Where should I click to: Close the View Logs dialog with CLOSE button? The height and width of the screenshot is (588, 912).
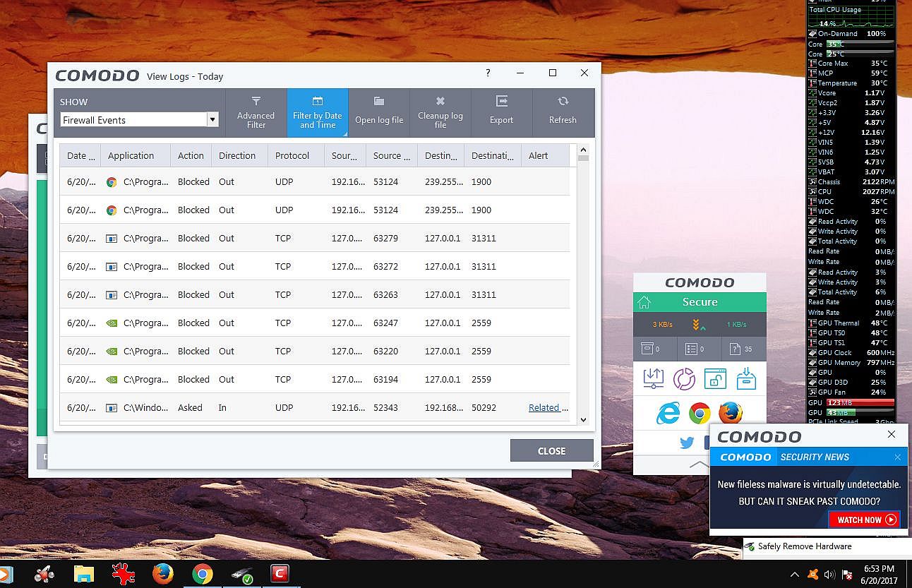point(551,451)
